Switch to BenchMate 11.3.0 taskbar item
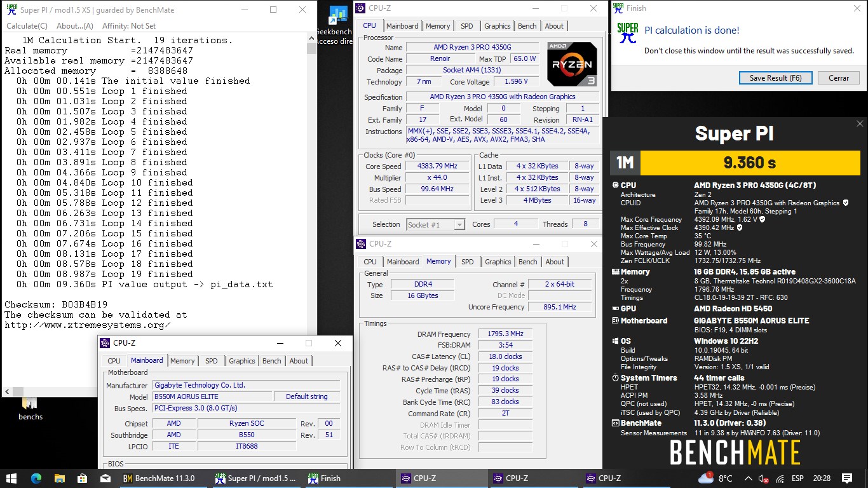The height and width of the screenshot is (488, 868). pyautogui.click(x=164, y=478)
